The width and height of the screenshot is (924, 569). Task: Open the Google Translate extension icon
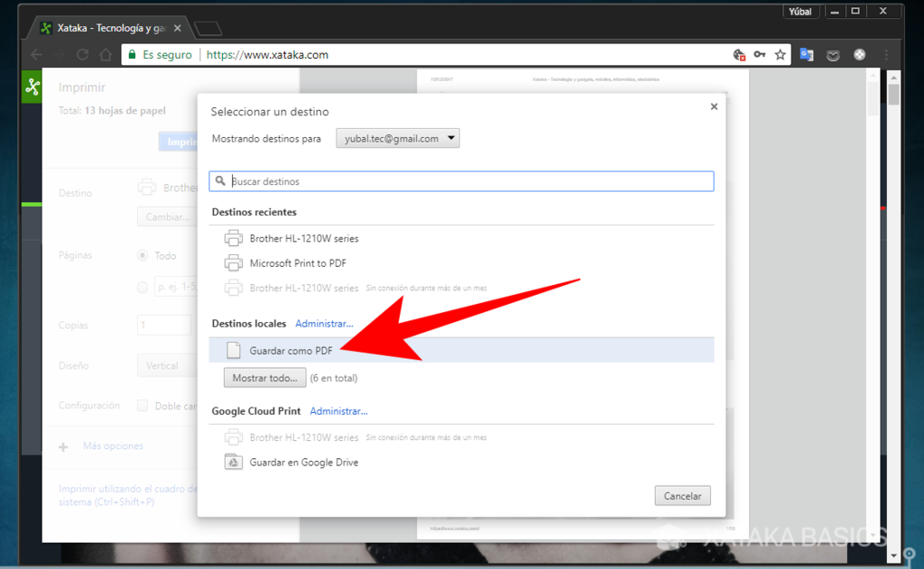[x=806, y=54]
